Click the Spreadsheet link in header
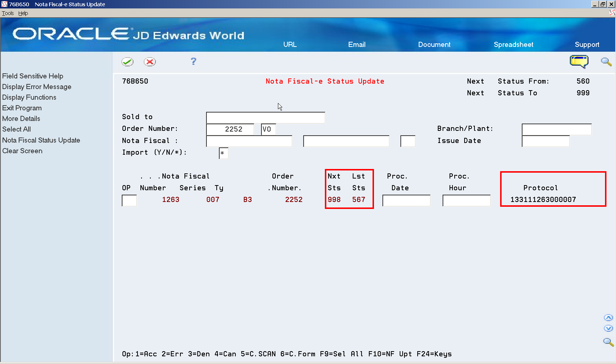The width and height of the screenshot is (616, 364). pyautogui.click(x=513, y=44)
